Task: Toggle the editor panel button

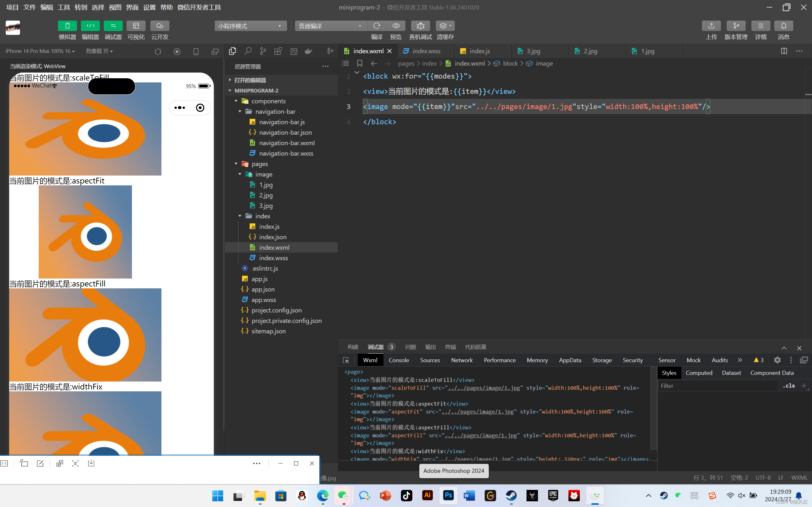Action: (90, 26)
